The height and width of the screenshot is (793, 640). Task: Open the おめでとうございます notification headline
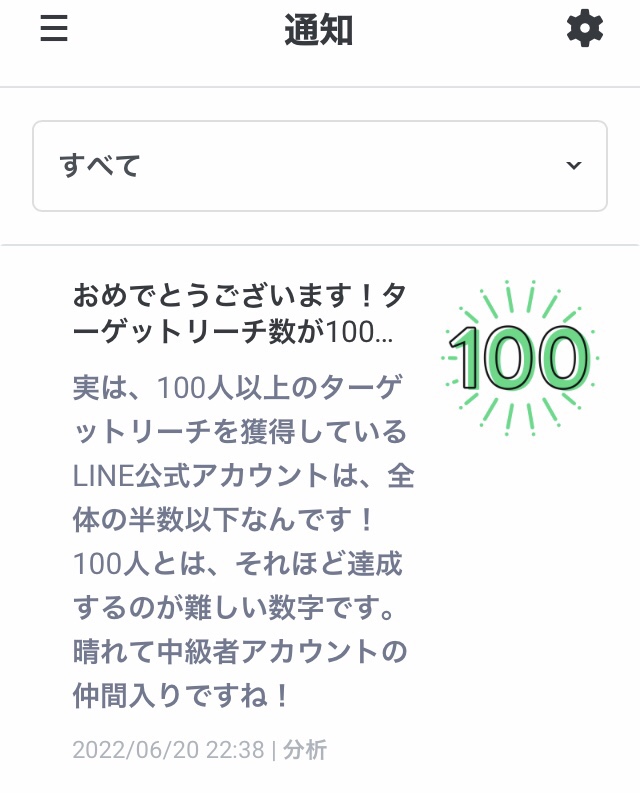[239, 295]
